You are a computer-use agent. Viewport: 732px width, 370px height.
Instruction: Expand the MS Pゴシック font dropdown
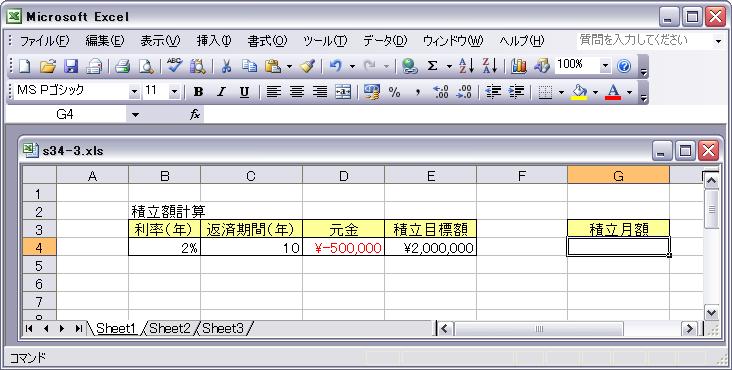[134, 92]
